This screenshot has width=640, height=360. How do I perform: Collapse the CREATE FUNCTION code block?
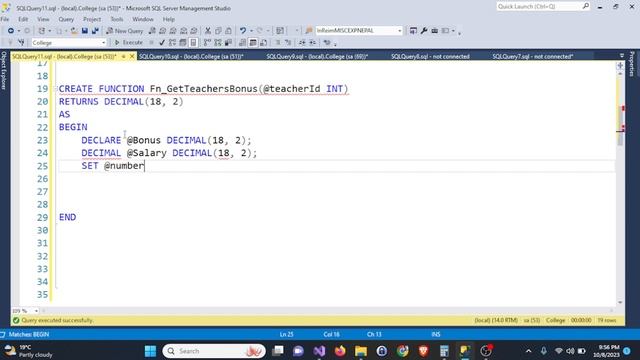pos(55,89)
